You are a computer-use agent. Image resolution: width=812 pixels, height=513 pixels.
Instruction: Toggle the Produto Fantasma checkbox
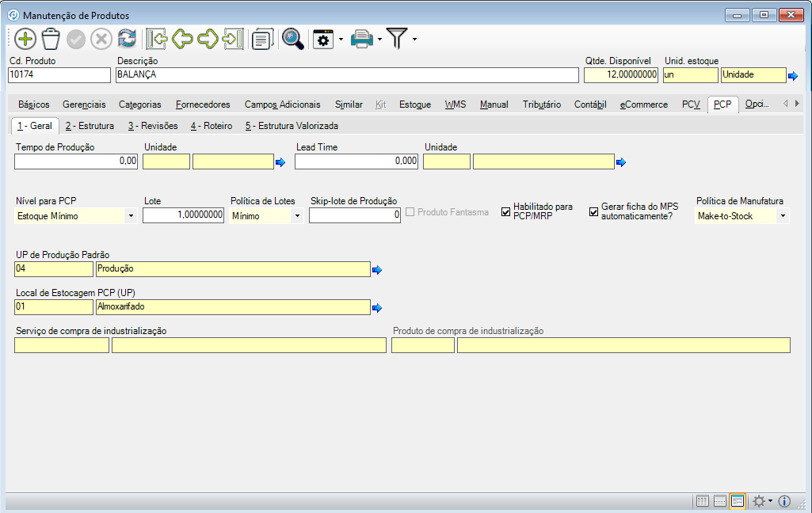tap(410, 211)
